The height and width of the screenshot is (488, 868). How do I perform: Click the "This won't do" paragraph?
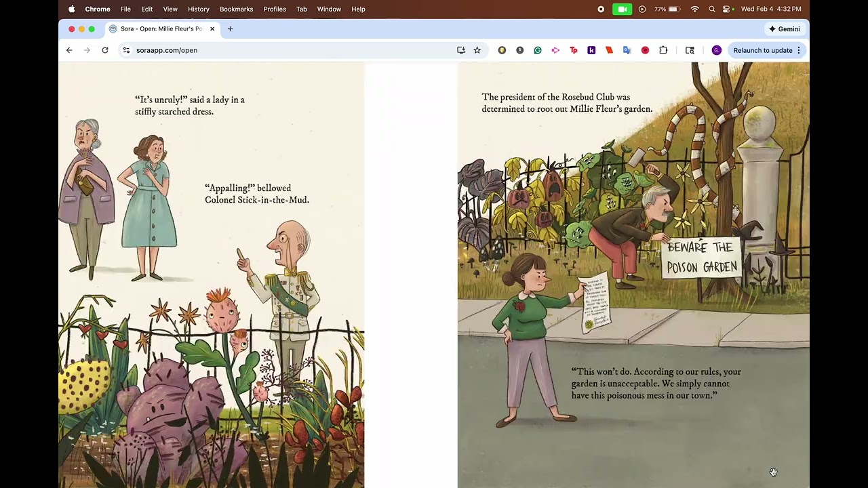click(656, 384)
